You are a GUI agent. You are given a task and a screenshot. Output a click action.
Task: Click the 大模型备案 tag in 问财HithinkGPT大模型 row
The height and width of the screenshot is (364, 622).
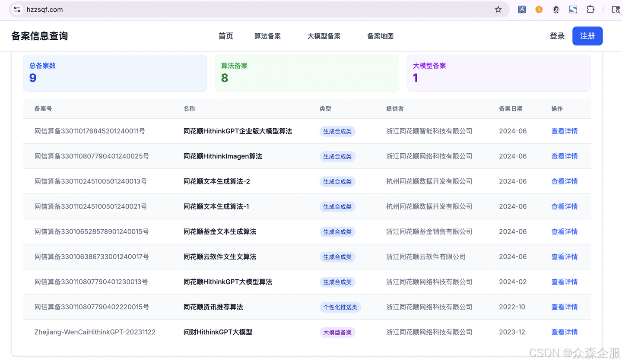point(337,332)
